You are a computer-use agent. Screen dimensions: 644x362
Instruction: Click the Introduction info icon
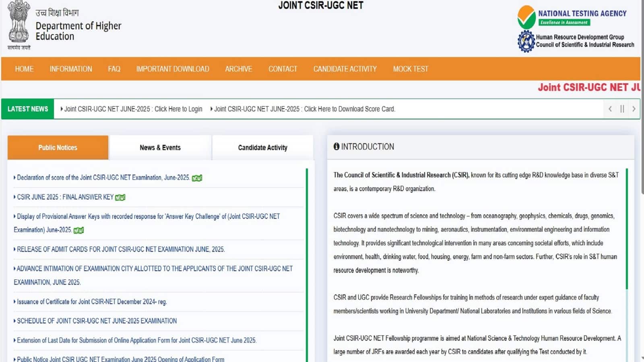pyautogui.click(x=336, y=147)
